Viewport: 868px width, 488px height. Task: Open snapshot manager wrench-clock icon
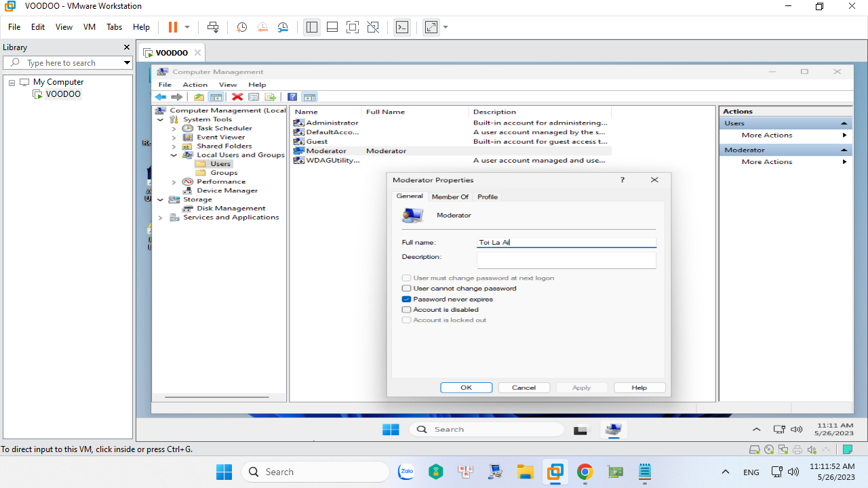tap(283, 27)
